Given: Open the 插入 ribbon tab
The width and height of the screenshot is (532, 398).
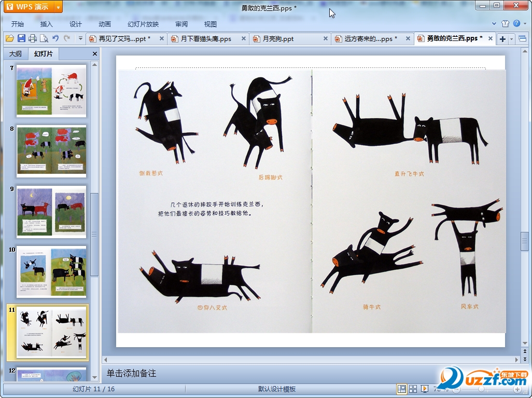Looking at the screenshot, I should click(47, 24).
